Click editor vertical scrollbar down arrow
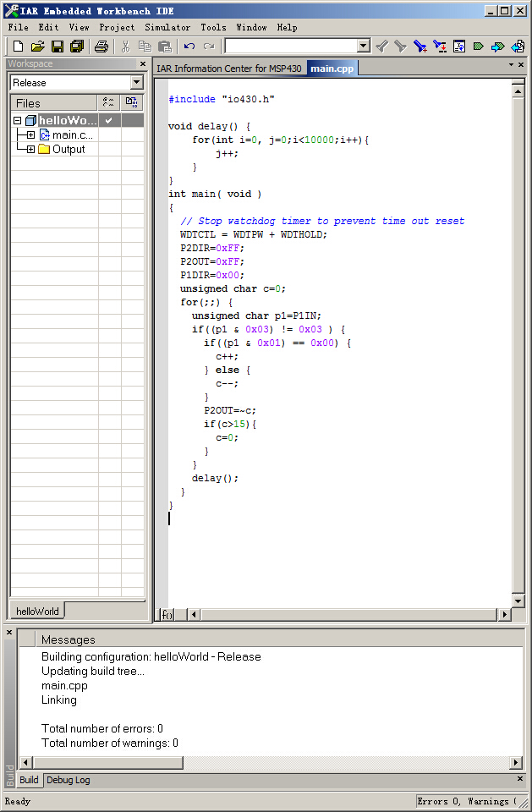This screenshot has width=532, height=812. [518, 601]
